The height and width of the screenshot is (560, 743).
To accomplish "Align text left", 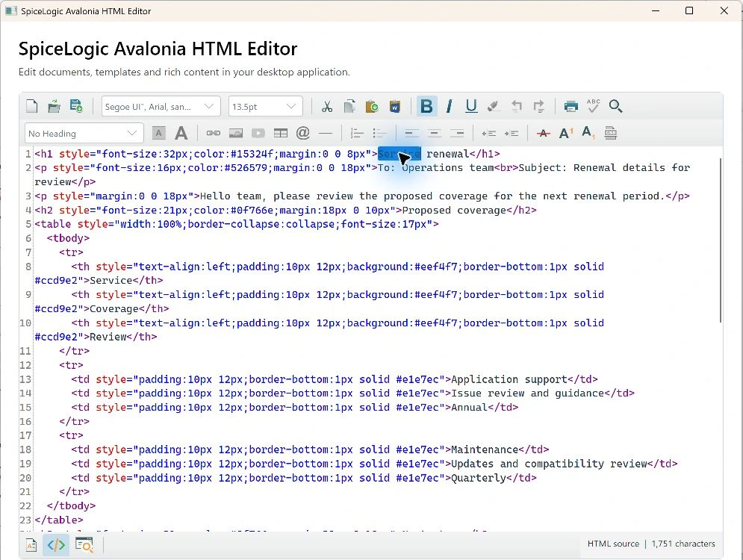I will coord(411,134).
